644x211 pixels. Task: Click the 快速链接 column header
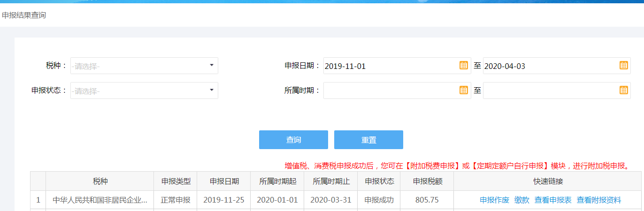click(x=548, y=181)
